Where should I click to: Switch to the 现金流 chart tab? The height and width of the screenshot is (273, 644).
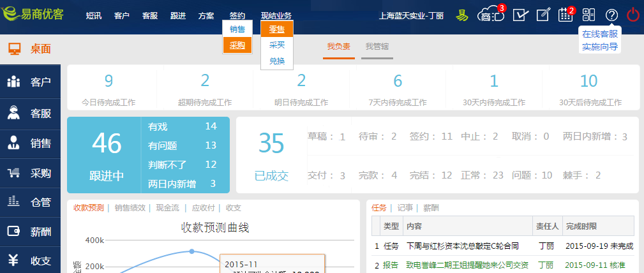click(x=167, y=208)
